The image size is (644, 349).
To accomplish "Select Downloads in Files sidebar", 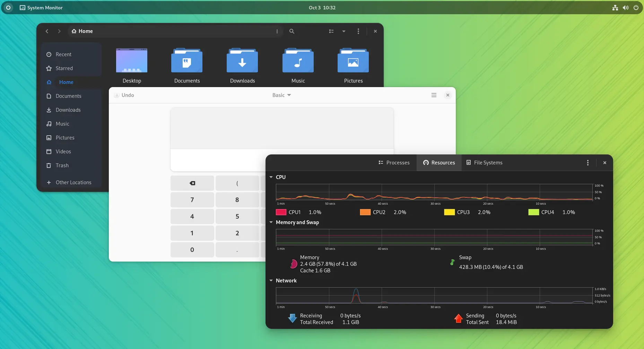I will pyautogui.click(x=71, y=110).
